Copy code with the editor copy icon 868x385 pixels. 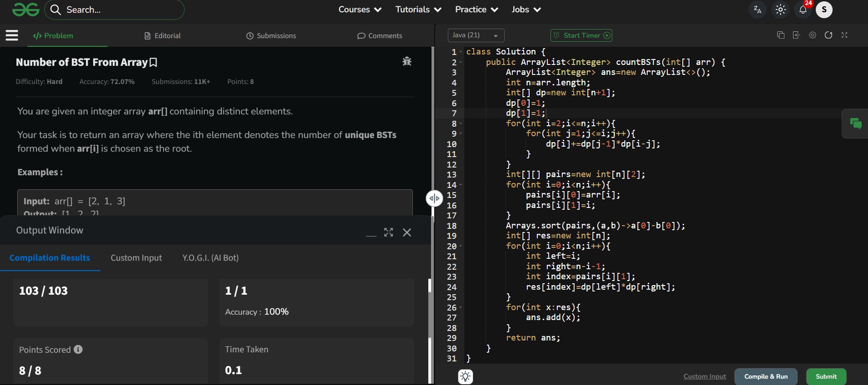pyautogui.click(x=780, y=35)
